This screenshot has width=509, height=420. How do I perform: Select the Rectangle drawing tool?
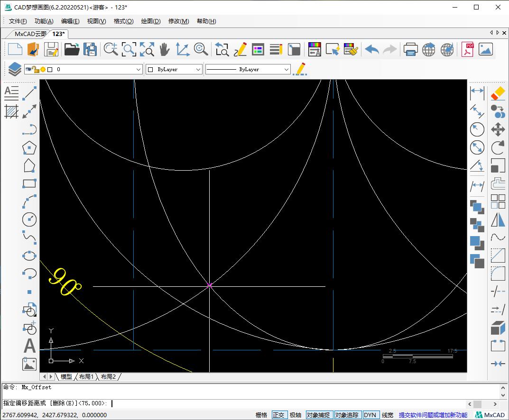[29, 183]
